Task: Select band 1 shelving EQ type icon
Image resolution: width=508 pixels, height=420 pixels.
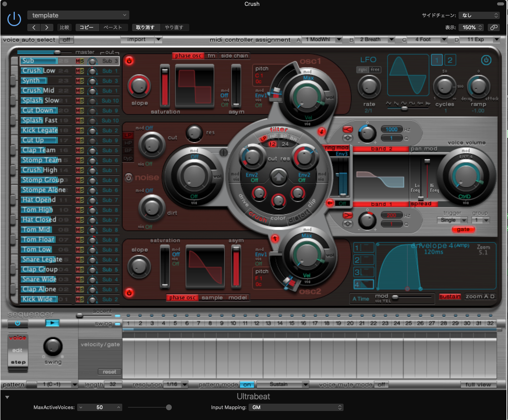Action: click(x=347, y=215)
